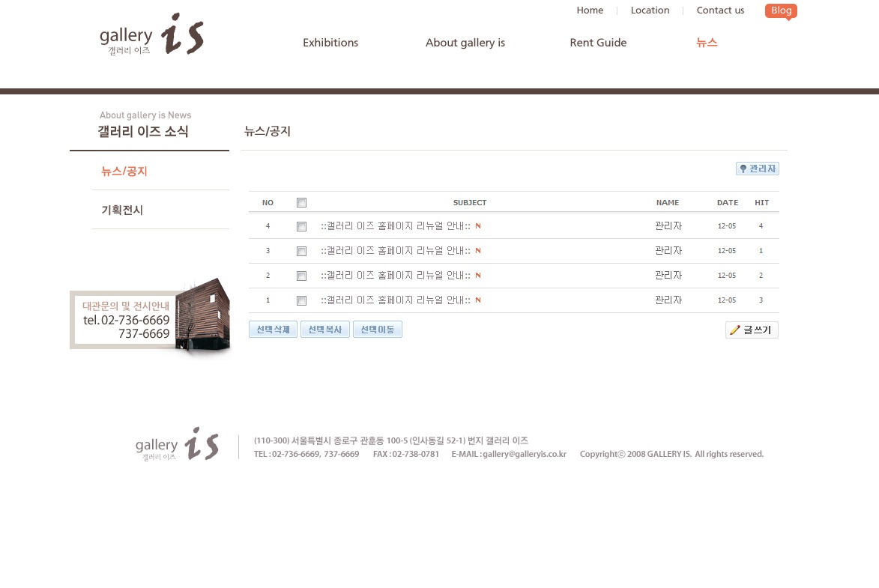Open post number 2 subject link

(396, 275)
